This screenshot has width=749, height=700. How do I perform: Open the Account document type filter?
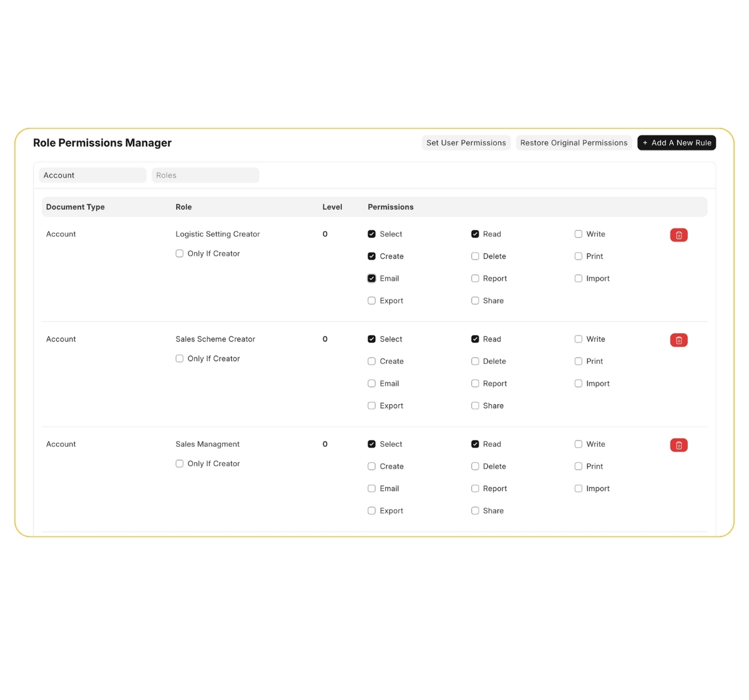pyautogui.click(x=92, y=175)
